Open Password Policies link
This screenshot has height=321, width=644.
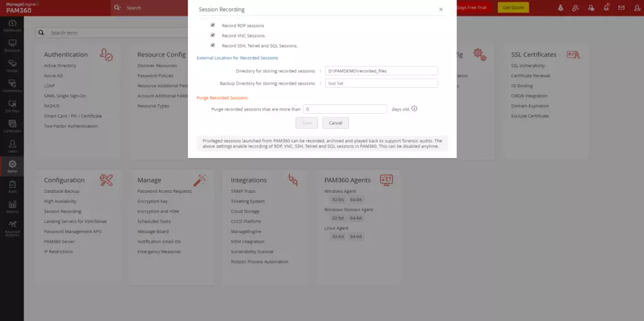pyautogui.click(x=155, y=75)
